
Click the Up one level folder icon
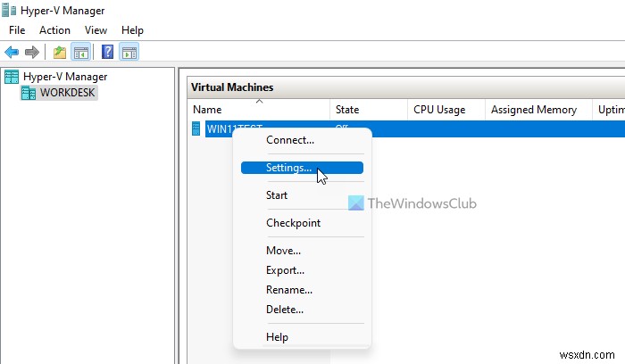tap(60, 52)
